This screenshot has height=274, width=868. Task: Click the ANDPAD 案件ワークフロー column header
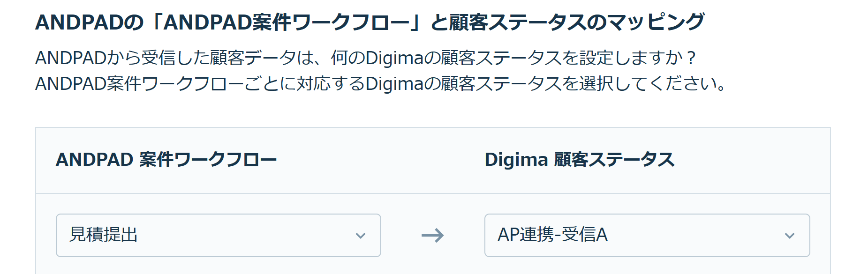click(166, 160)
